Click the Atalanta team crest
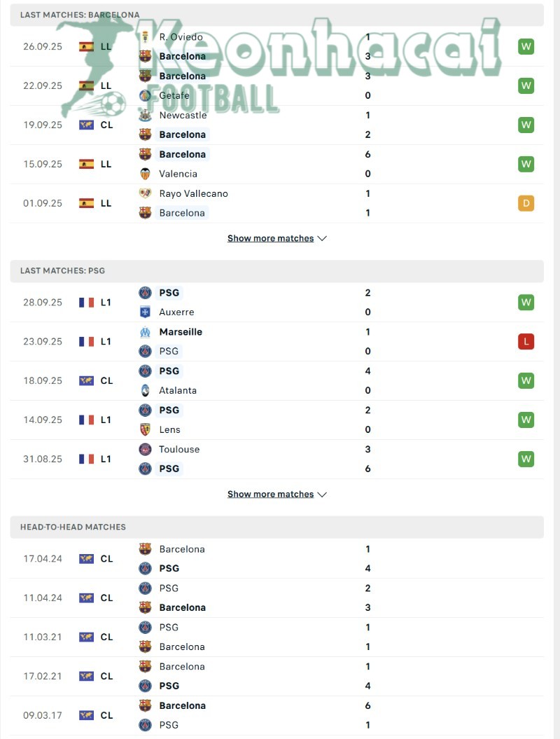Image resolution: width=560 pixels, height=739 pixels. point(145,391)
